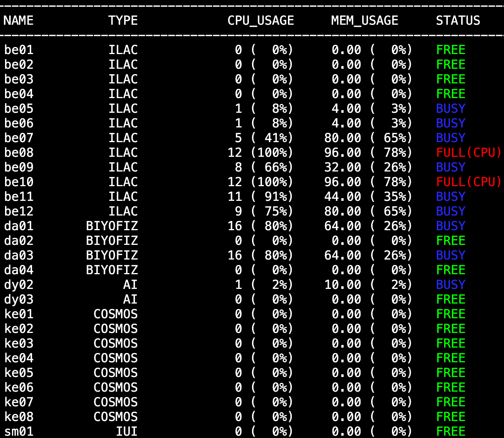
Task: Select the STATUS column header
Action: pos(458,20)
